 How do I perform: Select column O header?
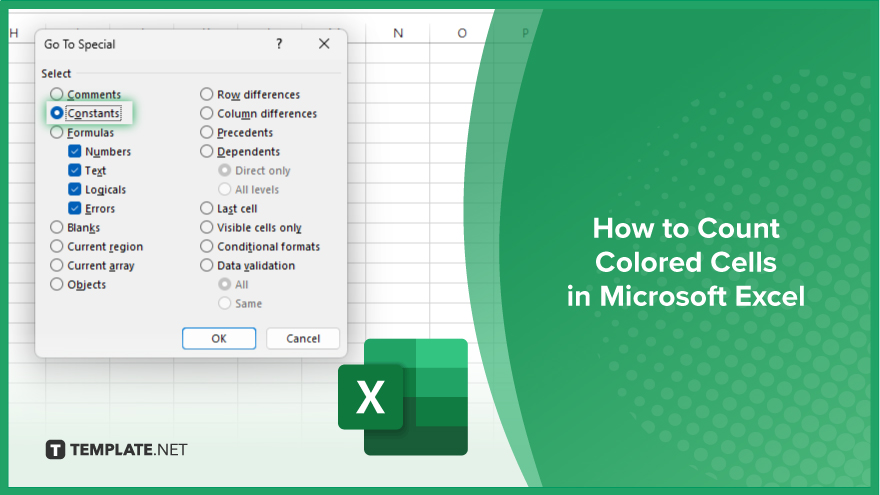[x=462, y=33]
